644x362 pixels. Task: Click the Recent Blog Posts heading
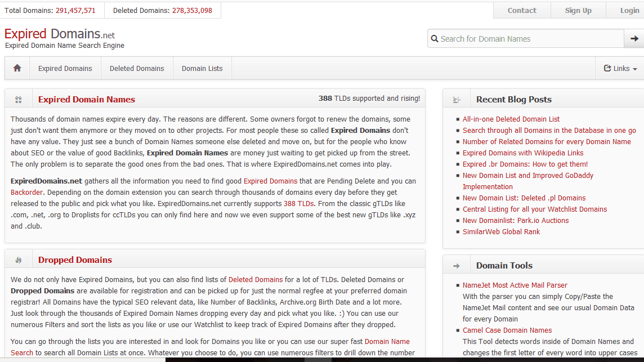click(x=514, y=100)
